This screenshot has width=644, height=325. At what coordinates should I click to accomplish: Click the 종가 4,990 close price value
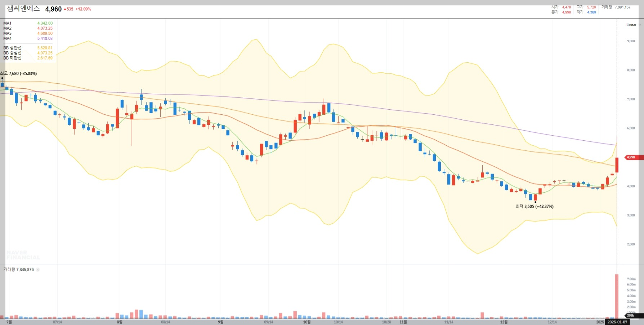click(x=567, y=12)
